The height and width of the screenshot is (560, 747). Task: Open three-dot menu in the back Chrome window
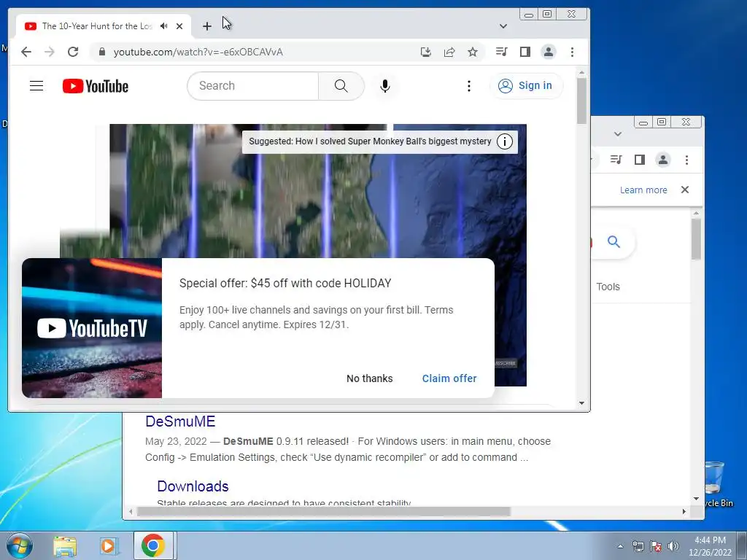686,160
